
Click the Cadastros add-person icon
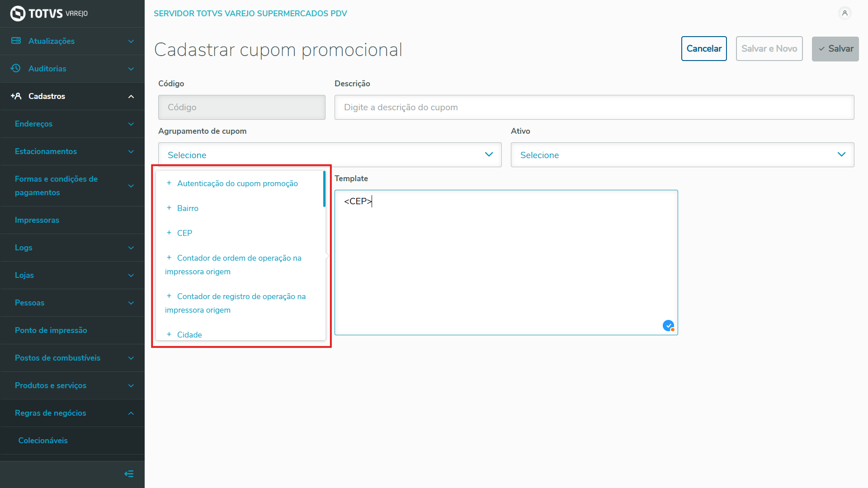pyautogui.click(x=16, y=96)
